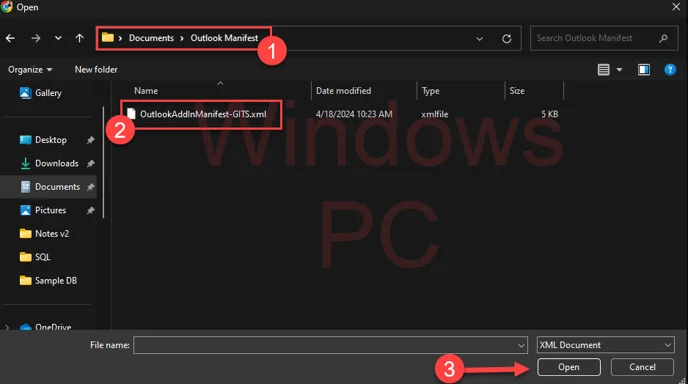Open the Organize menu
This screenshot has height=384, width=688.
[30, 70]
